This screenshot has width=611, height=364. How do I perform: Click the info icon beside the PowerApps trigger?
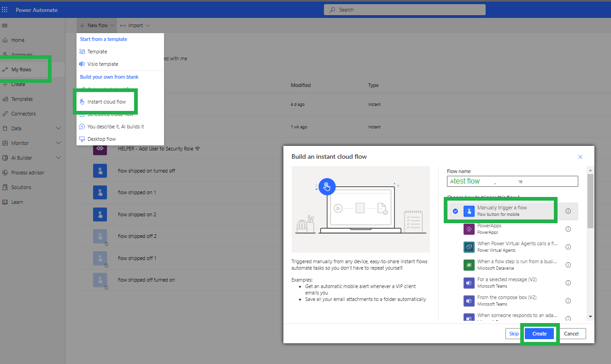click(568, 229)
